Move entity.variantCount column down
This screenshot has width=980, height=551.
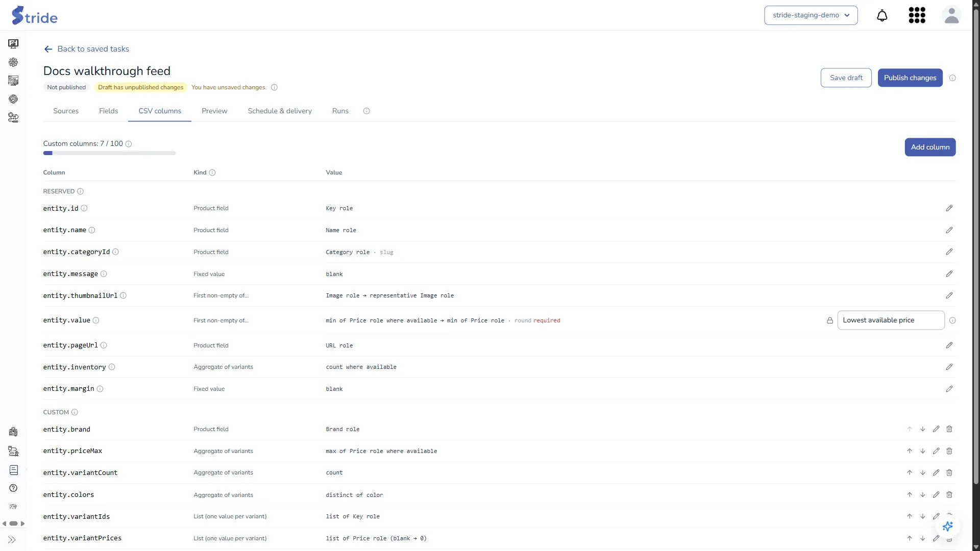coord(922,472)
